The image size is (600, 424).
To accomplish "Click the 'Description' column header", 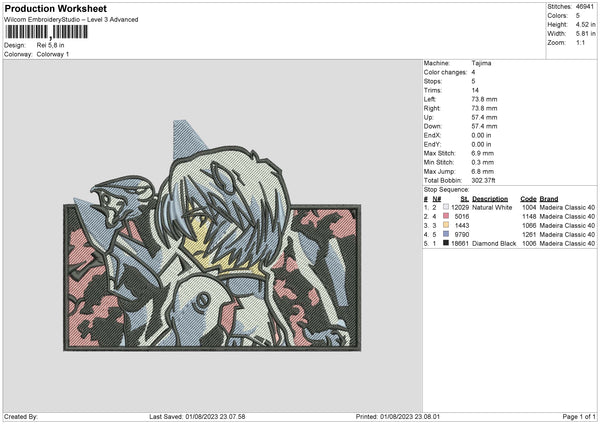I will tap(490, 199).
